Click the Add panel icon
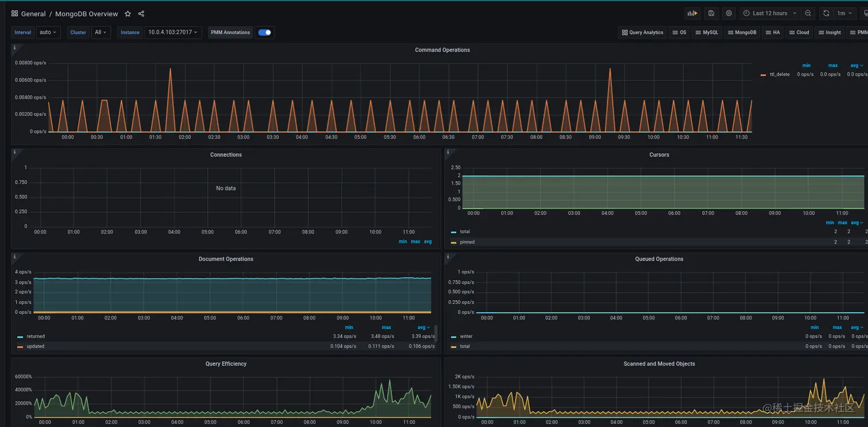 tap(692, 13)
